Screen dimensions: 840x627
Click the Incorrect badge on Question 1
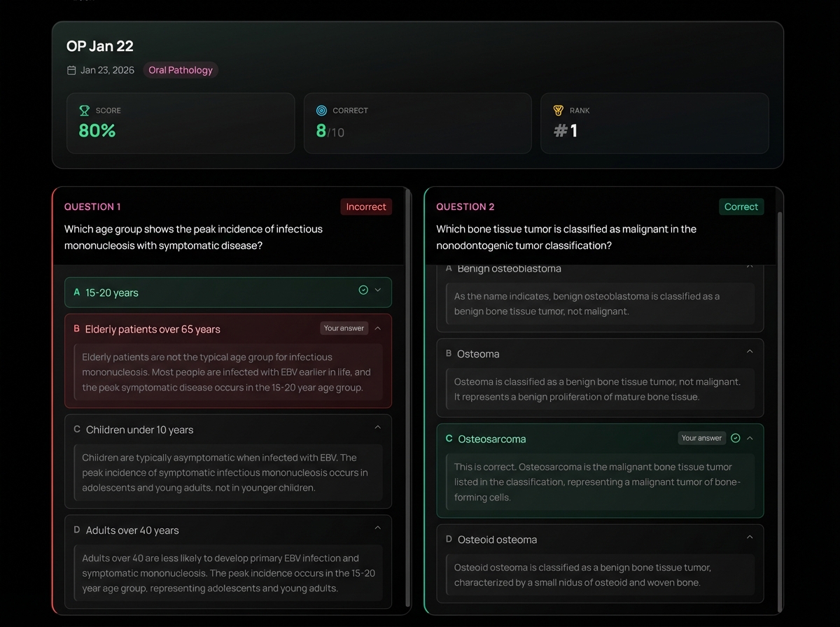click(x=366, y=206)
